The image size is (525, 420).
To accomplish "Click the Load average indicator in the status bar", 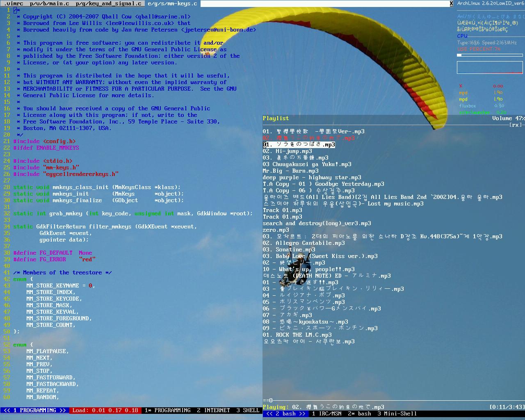I will pyautogui.click(x=105, y=410).
